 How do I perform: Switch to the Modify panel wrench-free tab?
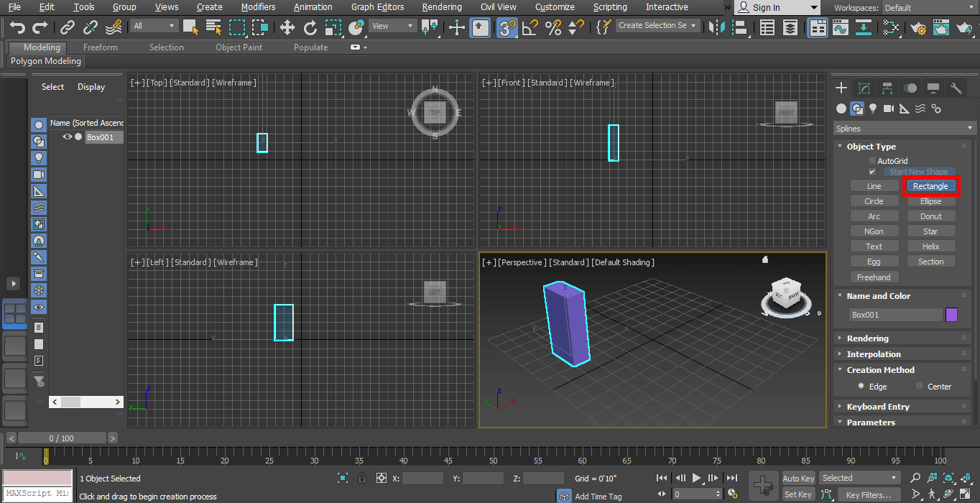pos(864,88)
